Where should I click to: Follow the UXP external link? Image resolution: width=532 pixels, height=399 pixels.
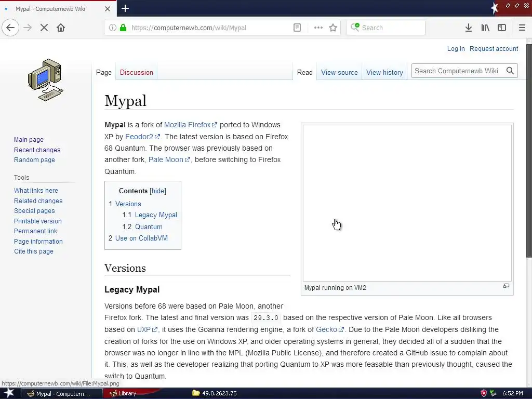147,329
